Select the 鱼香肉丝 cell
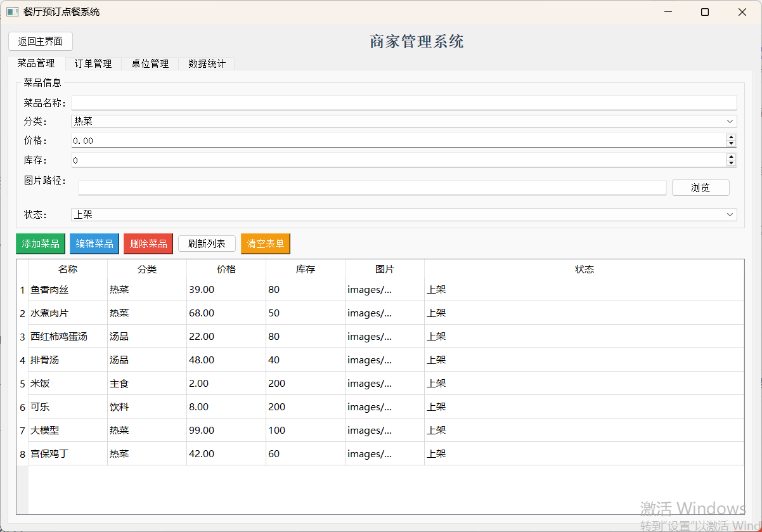 (68, 290)
